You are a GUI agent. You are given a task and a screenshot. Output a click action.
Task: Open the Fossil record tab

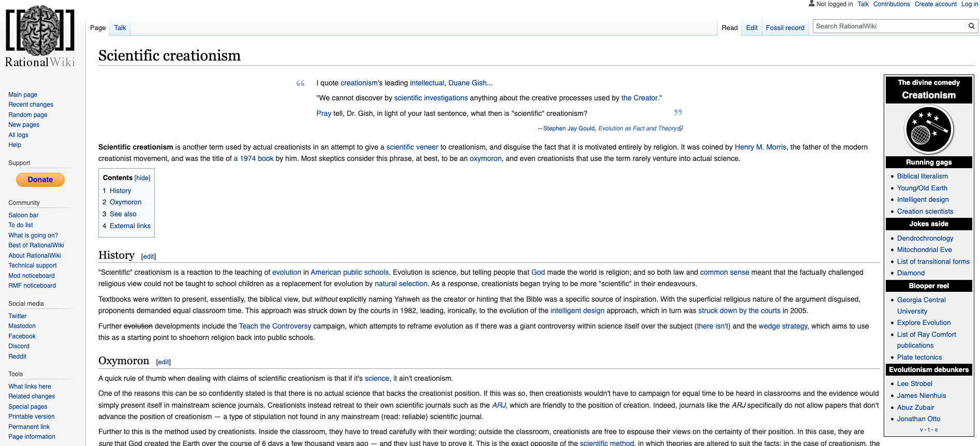[x=785, y=28]
